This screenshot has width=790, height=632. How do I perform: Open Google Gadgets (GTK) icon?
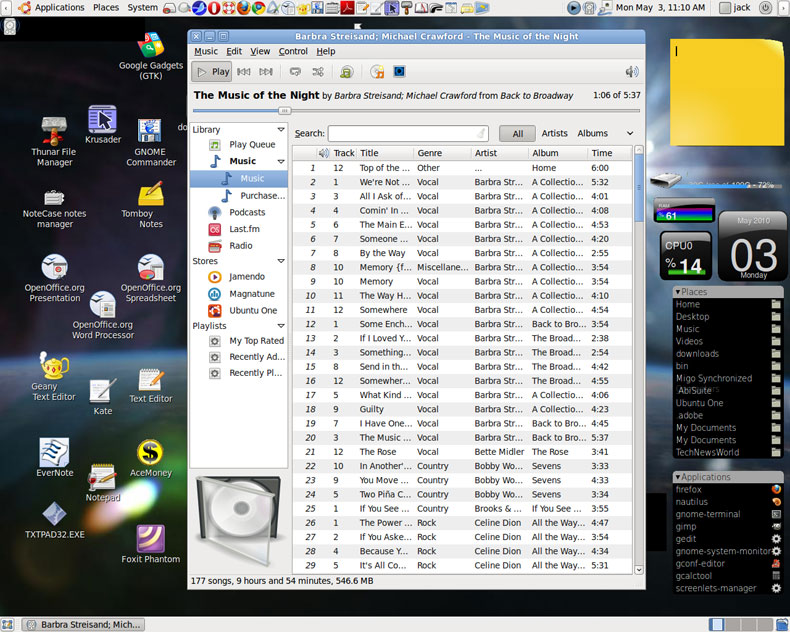click(151, 56)
